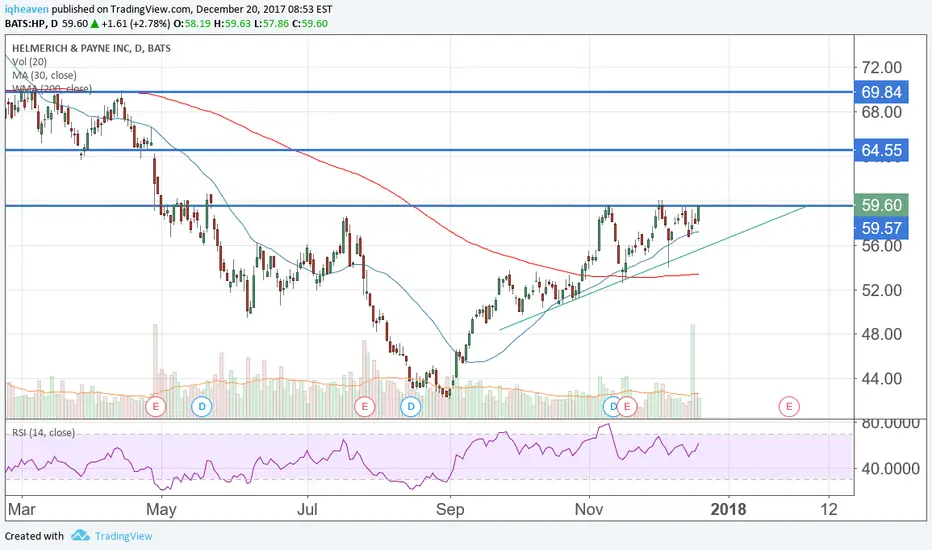932x550 pixels.
Task: Select the earnings E marker beside May
Action: click(x=156, y=407)
